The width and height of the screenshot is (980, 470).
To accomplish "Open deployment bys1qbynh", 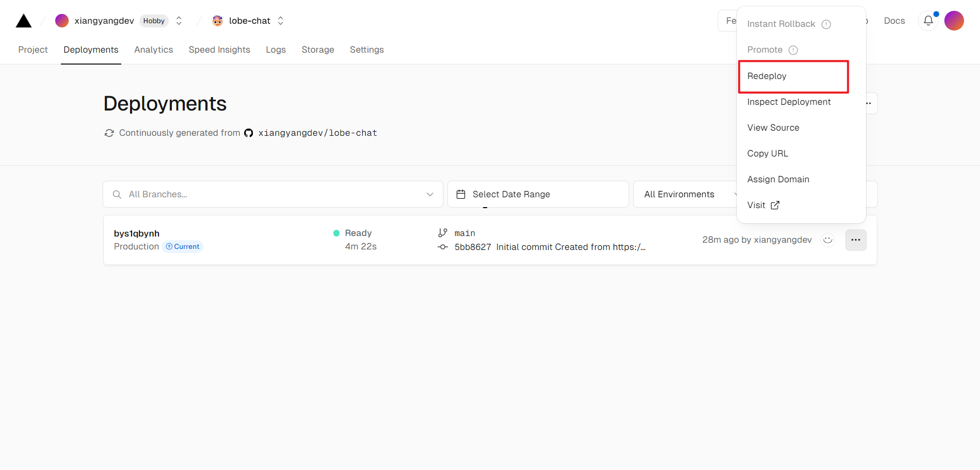I will pyautogui.click(x=137, y=233).
